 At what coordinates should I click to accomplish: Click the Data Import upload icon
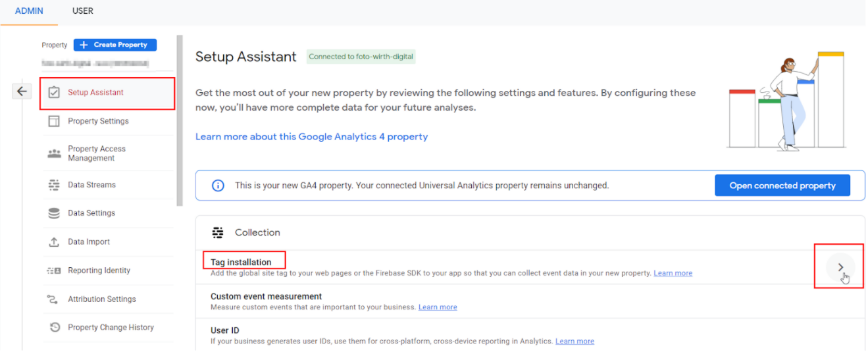click(x=55, y=242)
